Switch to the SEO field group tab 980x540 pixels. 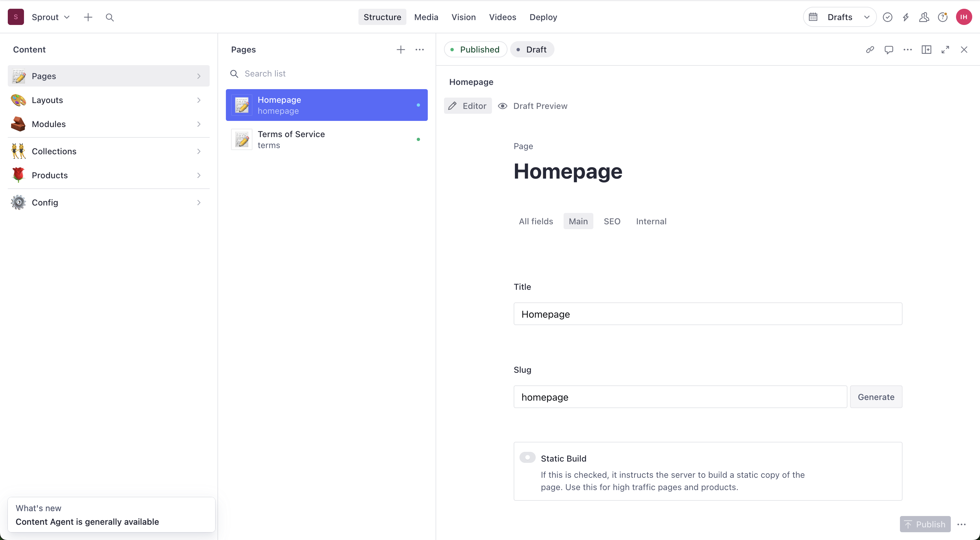(x=612, y=221)
